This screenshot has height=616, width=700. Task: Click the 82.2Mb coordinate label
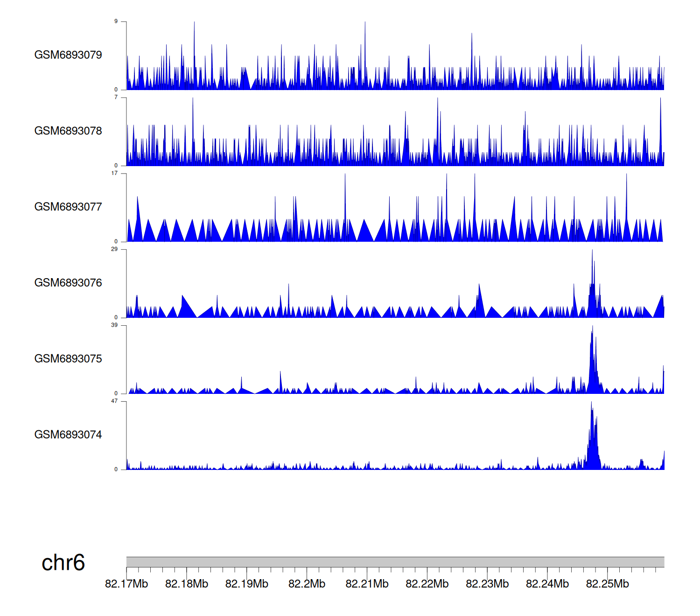[x=307, y=584]
